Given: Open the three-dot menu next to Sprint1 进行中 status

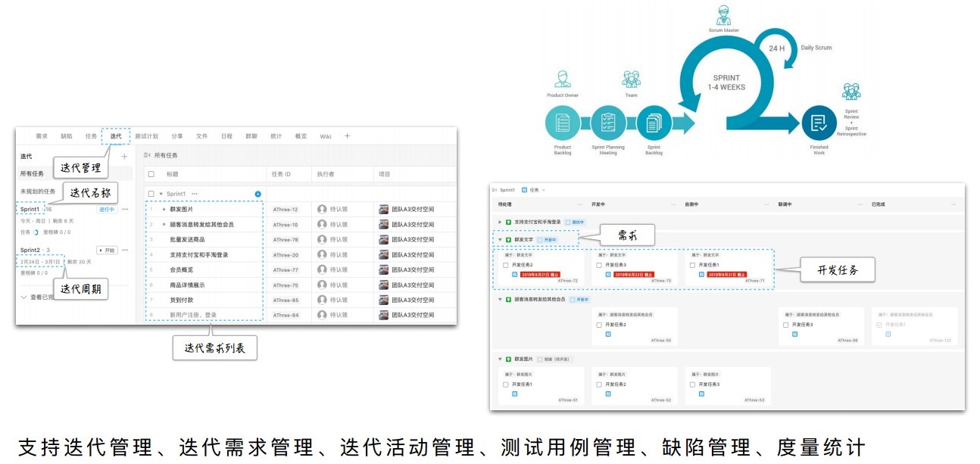Looking at the screenshot, I should (126, 210).
